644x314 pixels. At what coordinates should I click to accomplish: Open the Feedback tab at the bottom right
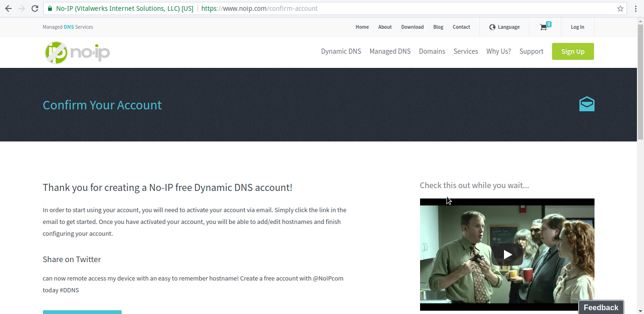[x=601, y=307]
